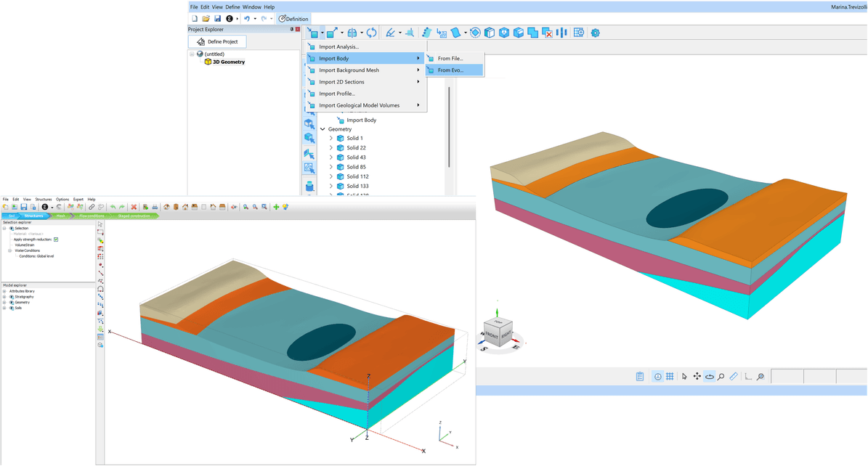The width and height of the screenshot is (868, 466).
Task: Expand the Solid 22 tree node
Action: (331, 148)
